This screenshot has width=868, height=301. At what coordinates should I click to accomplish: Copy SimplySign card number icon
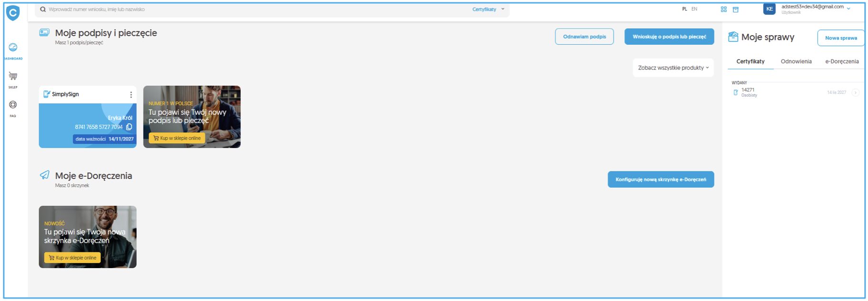129,127
